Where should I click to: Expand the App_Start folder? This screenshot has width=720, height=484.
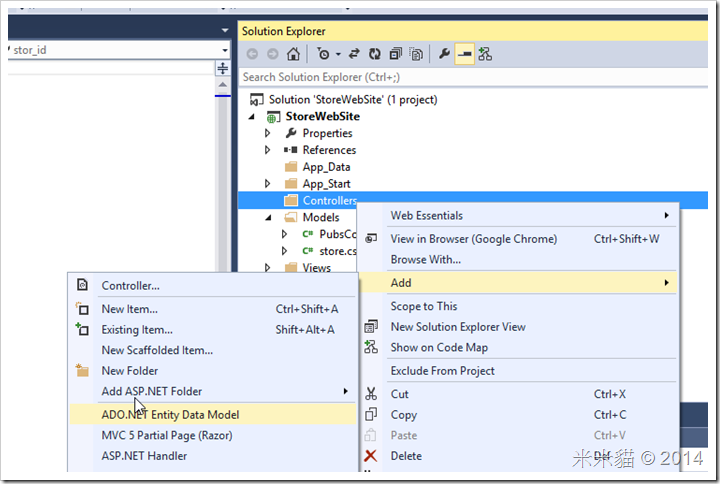pyautogui.click(x=268, y=184)
